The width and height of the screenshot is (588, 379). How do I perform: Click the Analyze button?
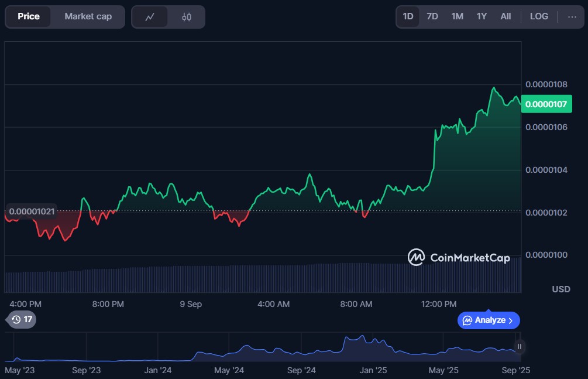coord(488,320)
